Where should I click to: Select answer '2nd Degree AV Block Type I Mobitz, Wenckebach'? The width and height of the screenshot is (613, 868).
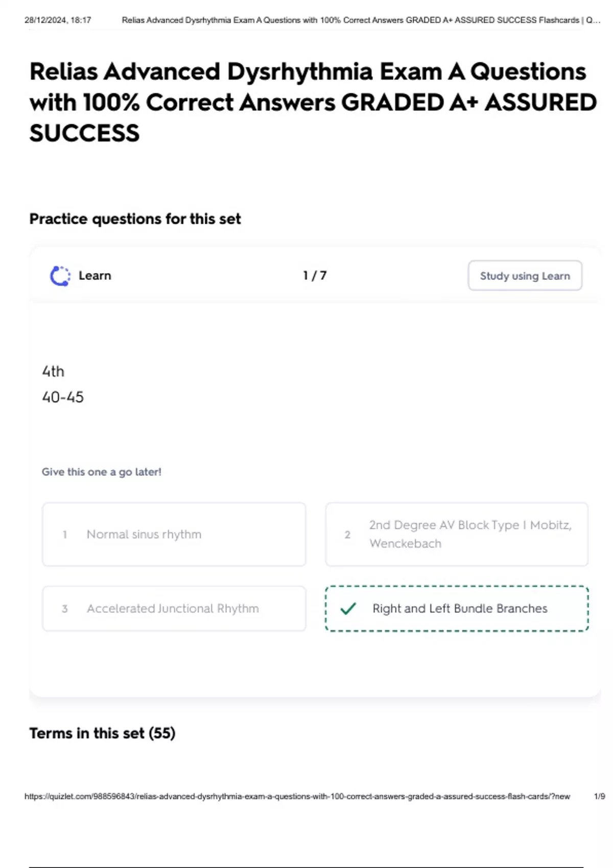coord(456,534)
